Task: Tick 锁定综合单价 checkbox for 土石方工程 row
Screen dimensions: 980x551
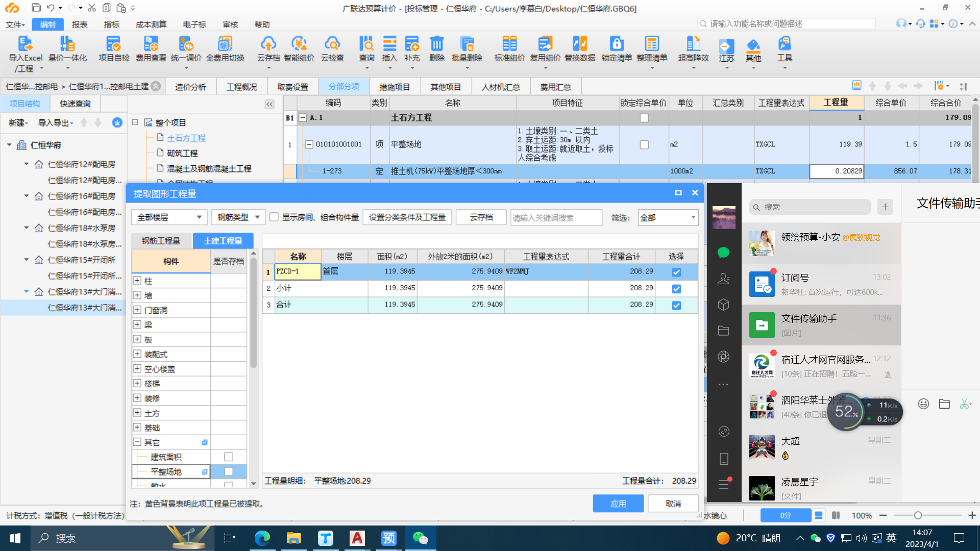Action: 644,118
